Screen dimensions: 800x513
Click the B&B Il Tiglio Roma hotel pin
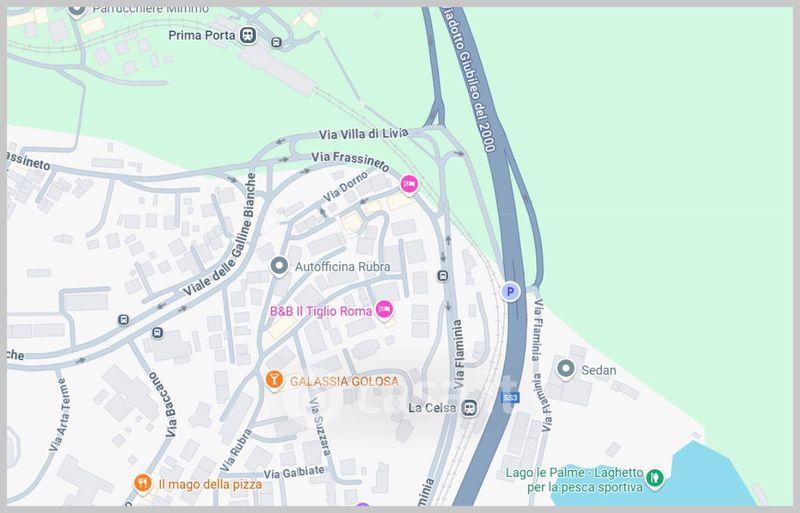tap(384, 310)
